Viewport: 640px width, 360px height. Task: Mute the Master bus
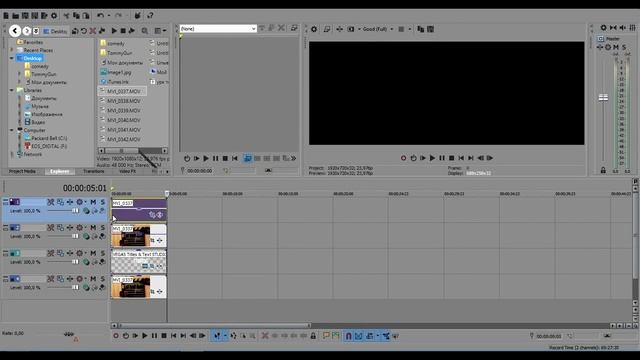click(616, 47)
